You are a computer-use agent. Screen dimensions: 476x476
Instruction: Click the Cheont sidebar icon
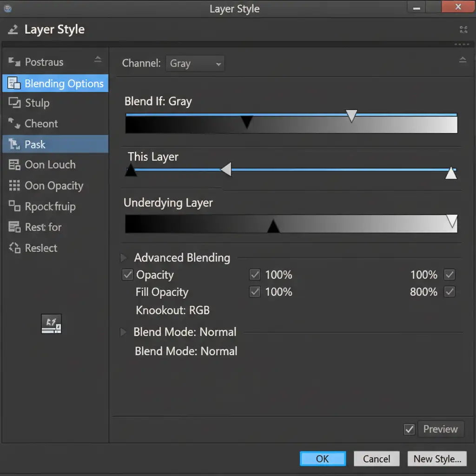point(14,124)
